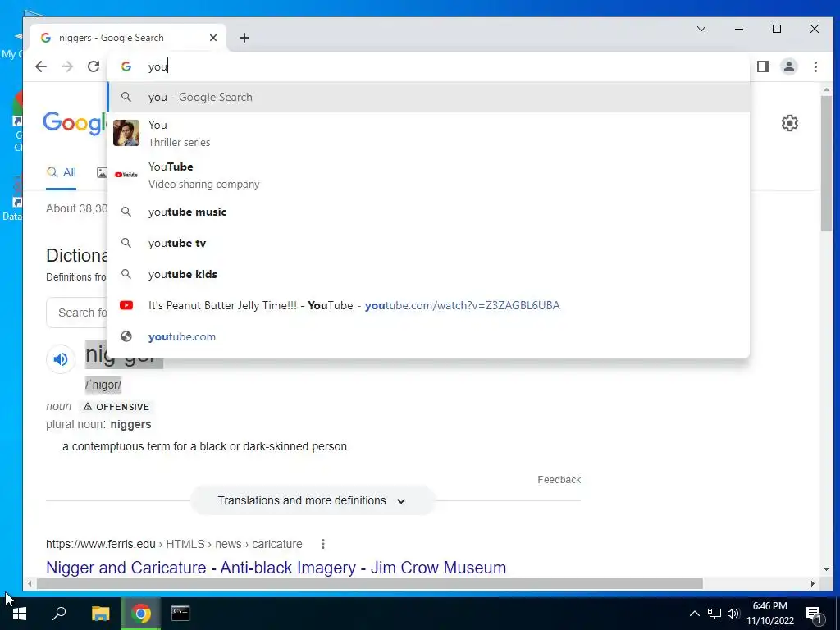Click the horizontal scrollbar thumb
The image size is (840, 630).
point(370,583)
